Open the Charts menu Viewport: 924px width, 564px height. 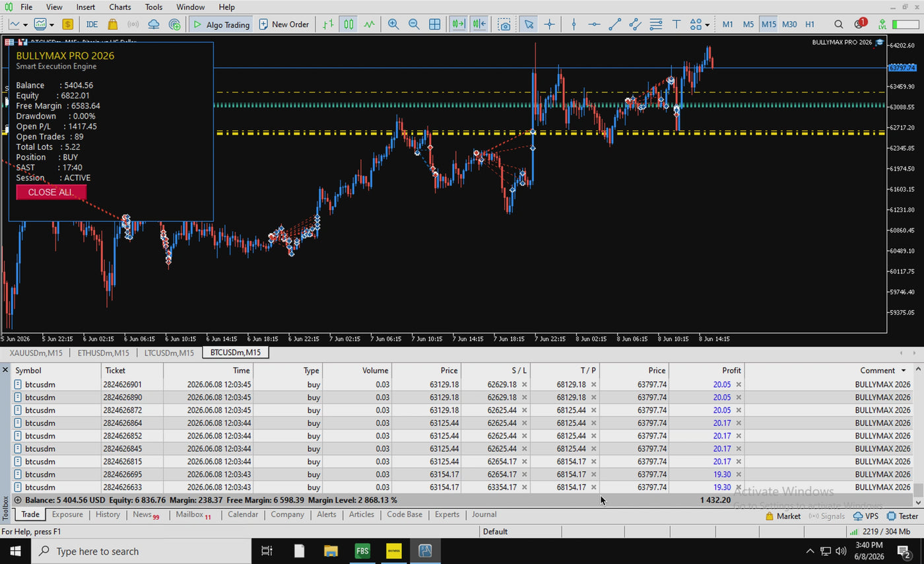pyautogui.click(x=120, y=7)
